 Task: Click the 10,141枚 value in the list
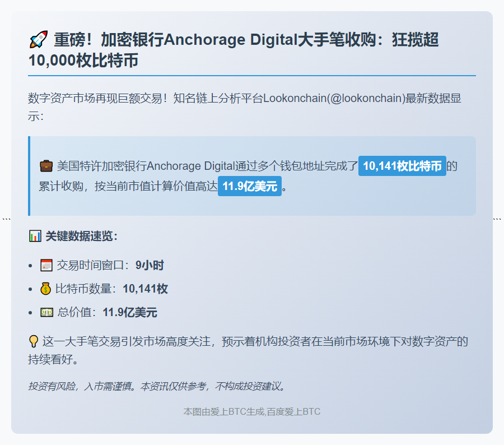tap(145, 289)
